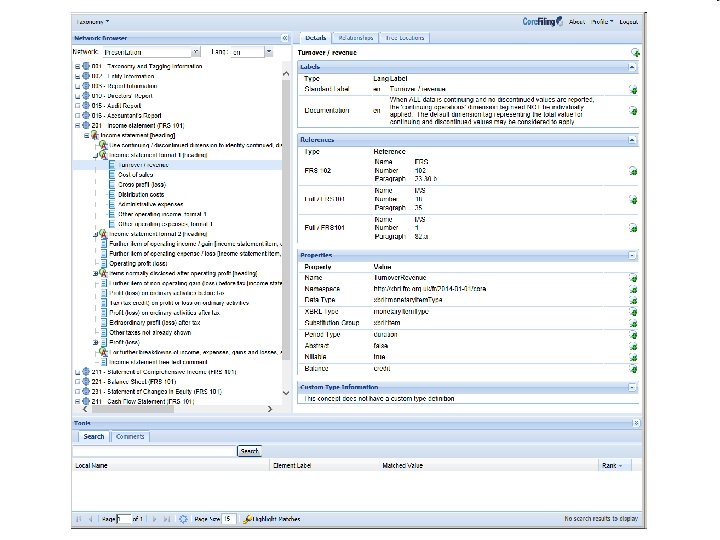Click the refresh icon in search paging bar
The image size is (720, 540).
[x=183, y=519]
